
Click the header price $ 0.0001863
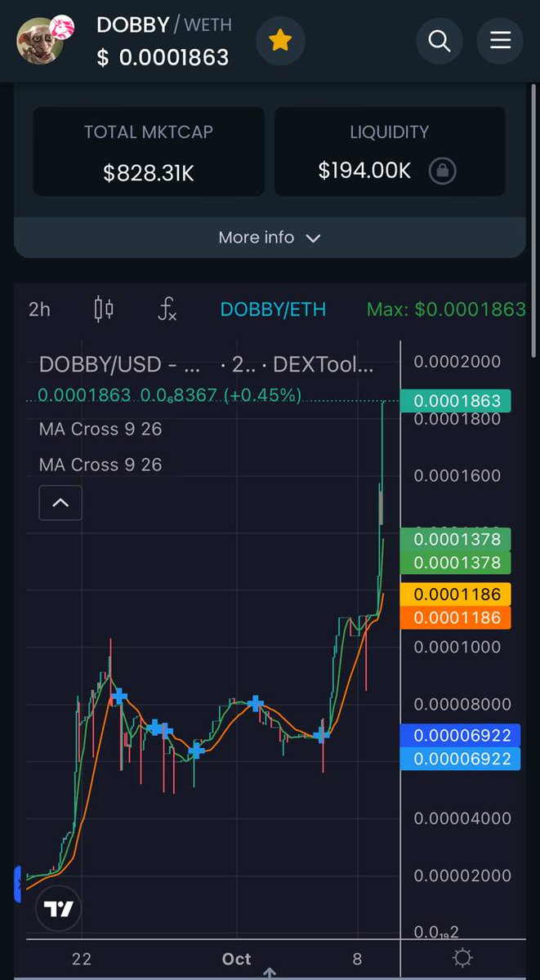pyautogui.click(x=163, y=57)
